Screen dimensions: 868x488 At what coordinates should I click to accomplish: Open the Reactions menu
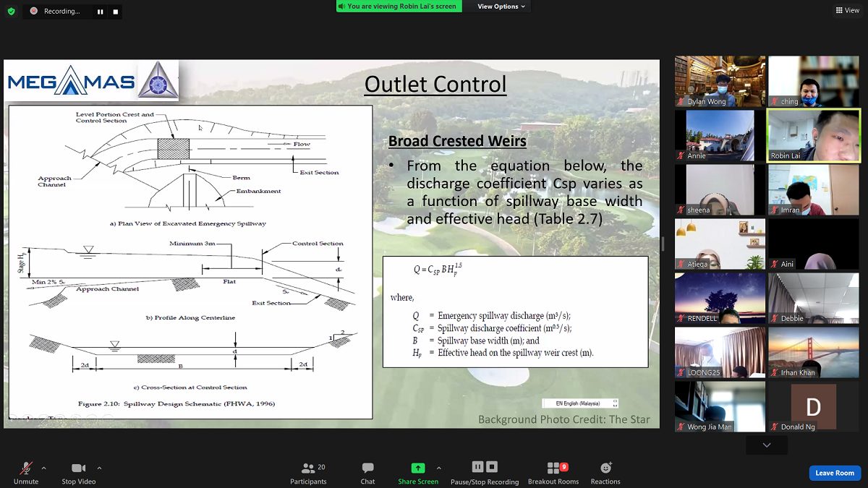pyautogui.click(x=605, y=473)
